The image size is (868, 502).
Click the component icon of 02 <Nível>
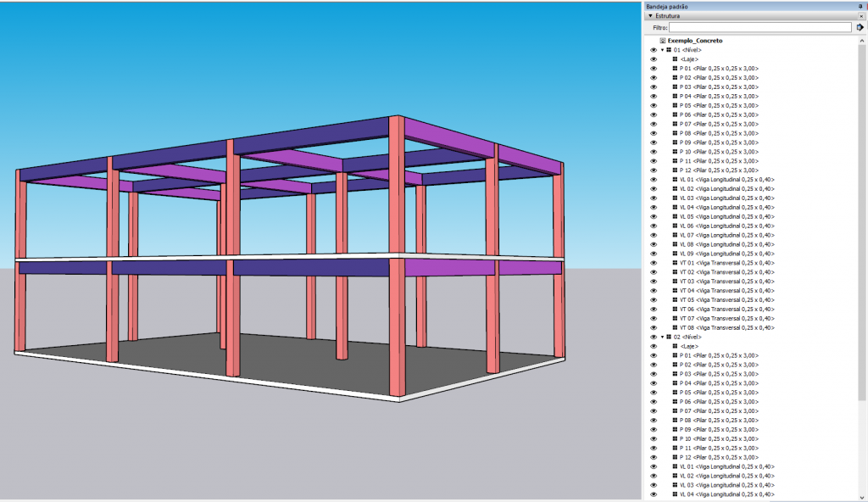coord(669,337)
